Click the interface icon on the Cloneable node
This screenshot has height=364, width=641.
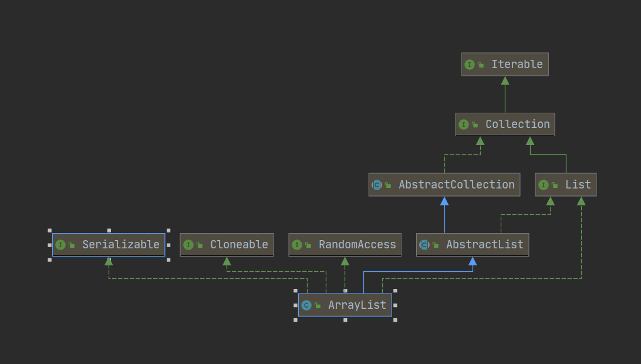pyautogui.click(x=188, y=245)
